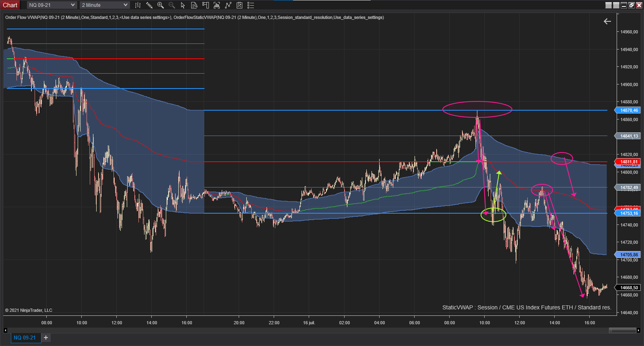Open the Strategies icon

click(239, 5)
